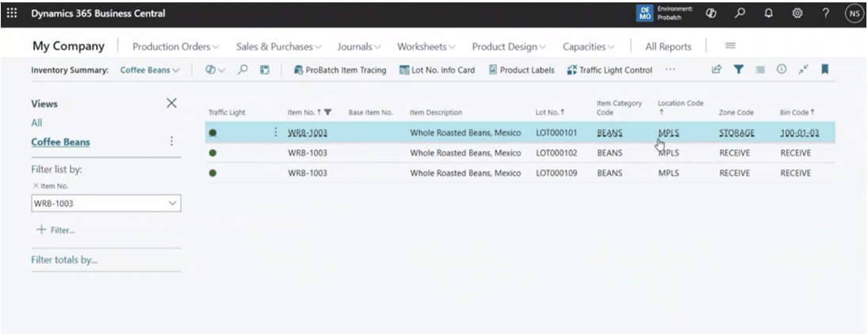Image resolution: width=868 pixels, height=334 pixels.
Task: Expand the Capacities menu
Action: click(x=588, y=47)
